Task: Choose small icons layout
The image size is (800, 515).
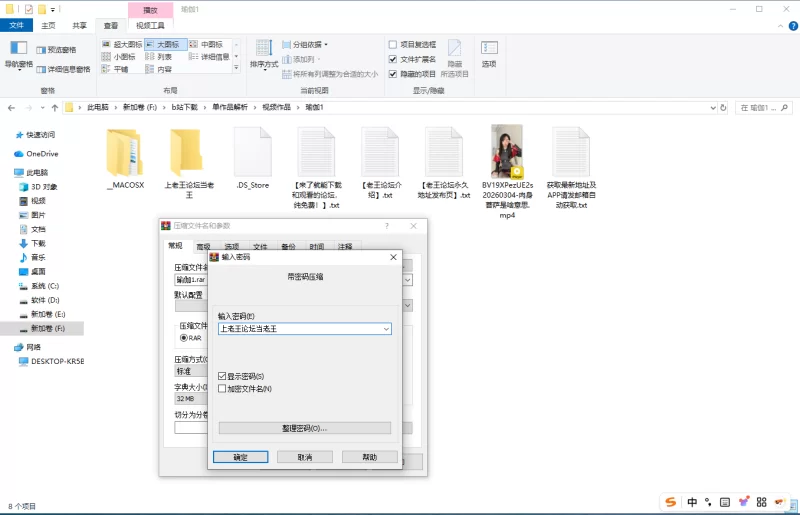Action: [118, 57]
